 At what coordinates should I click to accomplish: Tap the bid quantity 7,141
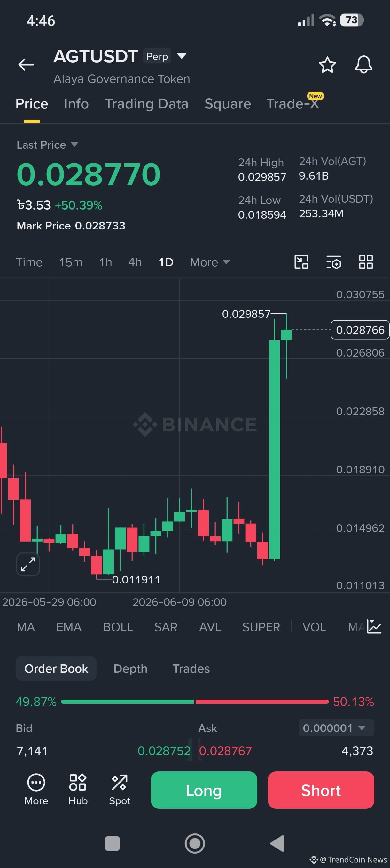32,751
